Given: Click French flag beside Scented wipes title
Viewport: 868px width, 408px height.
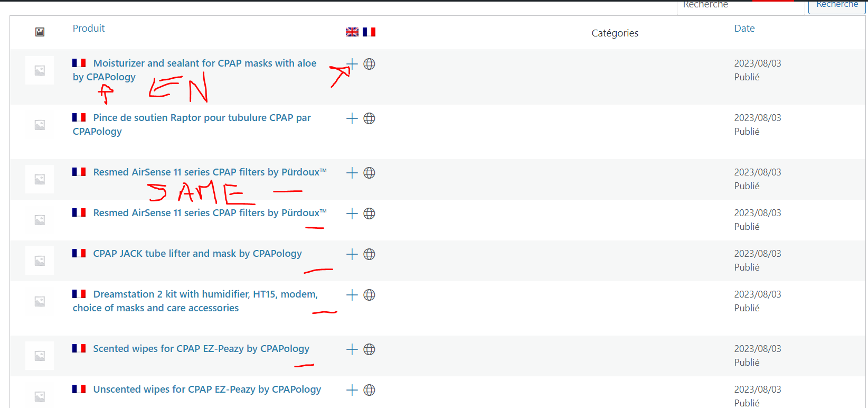Looking at the screenshot, I should [x=79, y=348].
